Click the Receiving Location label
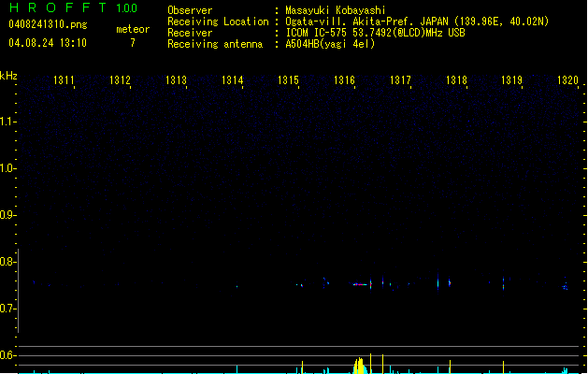This screenshot has height=374, width=588. pos(218,22)
